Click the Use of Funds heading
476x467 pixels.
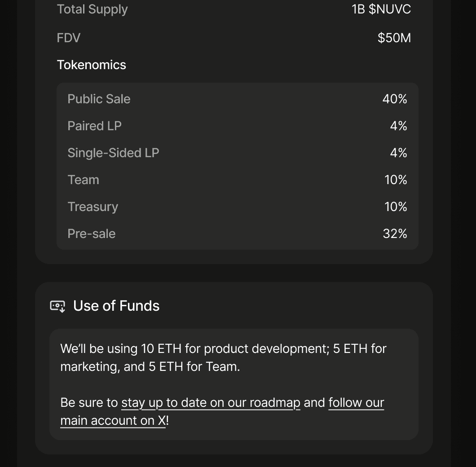(x=116, y=306)
